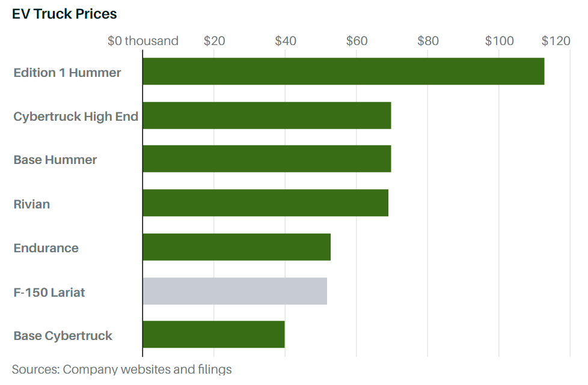The height and width of the screenshot is (385, 588).
Task: Click the "F-150 Lariat" label
Action: 49,293
